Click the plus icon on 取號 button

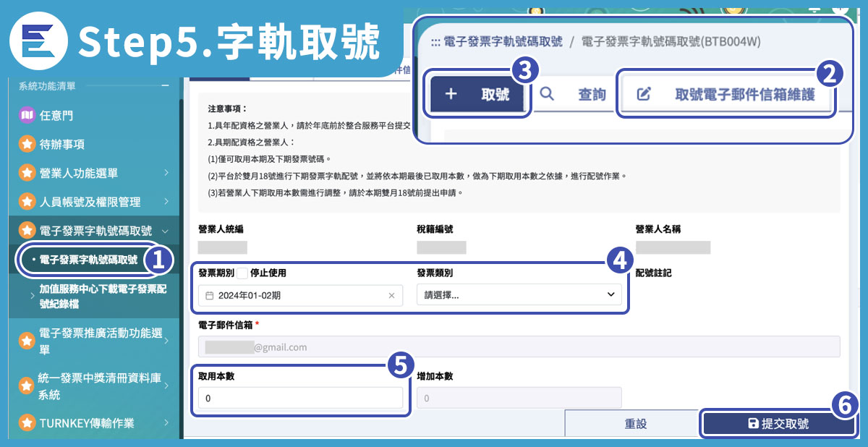coord(450,94)
